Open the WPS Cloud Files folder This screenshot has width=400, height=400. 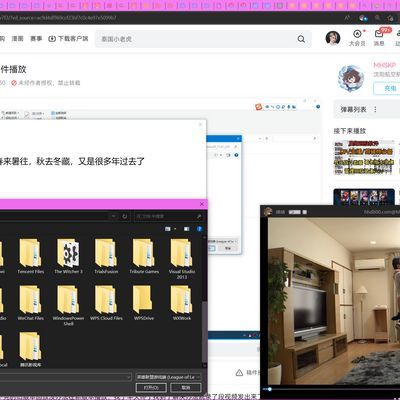pos(106,303)
